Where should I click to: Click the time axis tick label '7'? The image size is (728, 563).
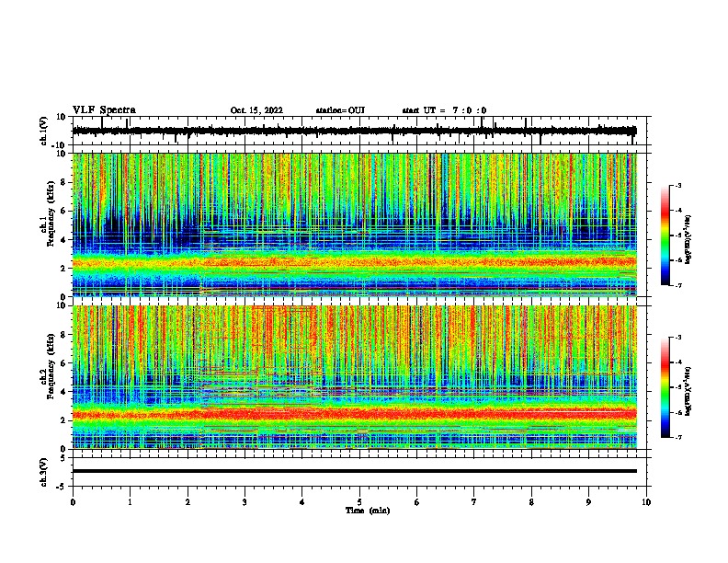tap(474, 502)
